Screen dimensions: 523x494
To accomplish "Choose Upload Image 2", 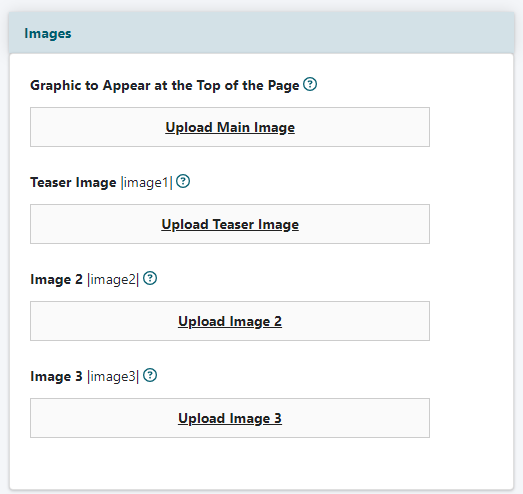I will [230, 322].
